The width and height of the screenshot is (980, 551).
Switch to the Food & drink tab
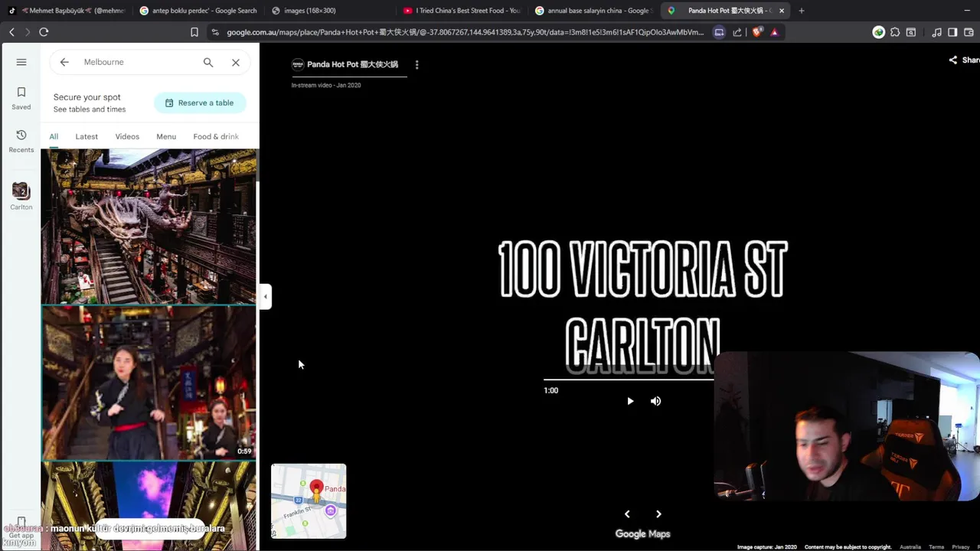pos(216,136)
